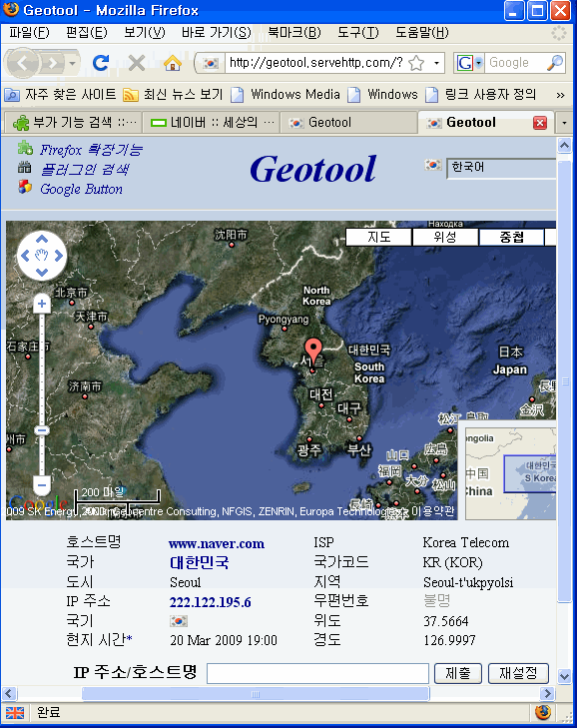The image size is (577, 728).
Task: Click the Korean flag in the 국기 row
Action: (x=179, y=621)
